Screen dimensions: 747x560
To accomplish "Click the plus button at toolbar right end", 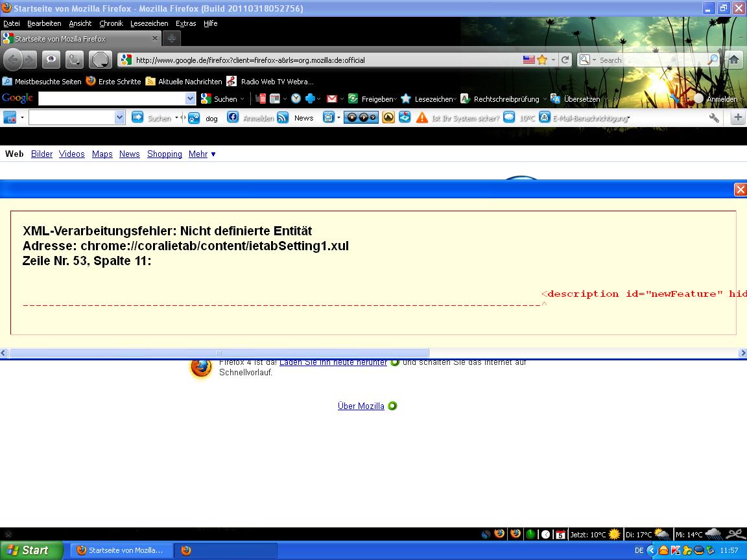I will [737, 117].
